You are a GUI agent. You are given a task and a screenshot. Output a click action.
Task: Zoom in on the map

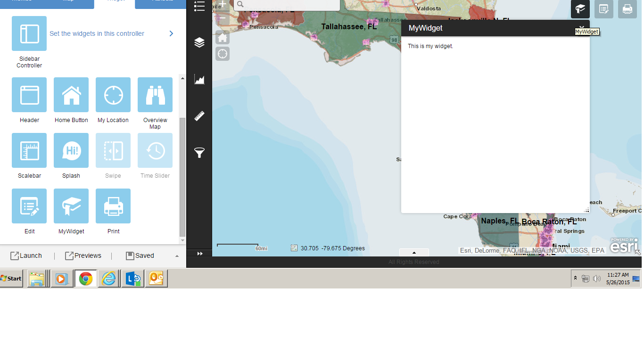point(223,5)
